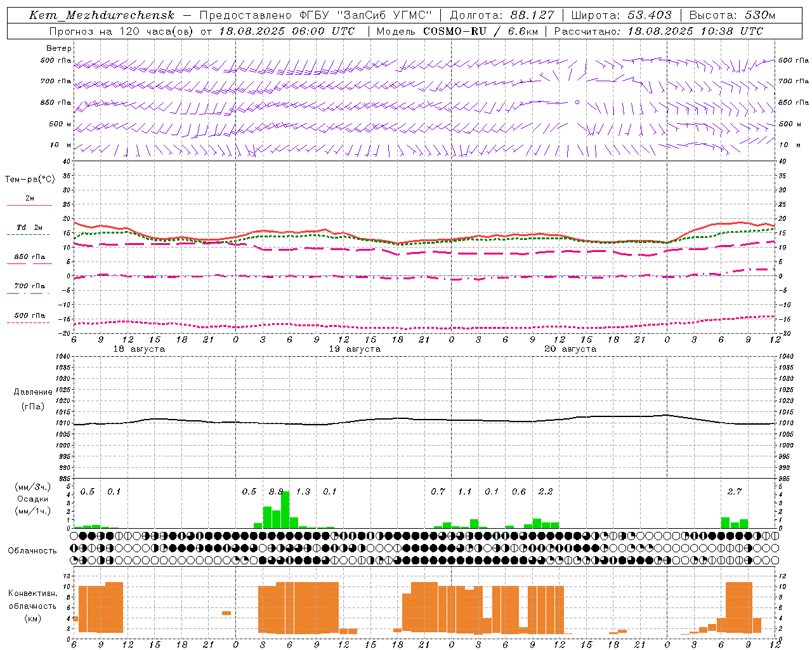Click the Осадки panel label
The image size is (812, 650).
[33, 499]
